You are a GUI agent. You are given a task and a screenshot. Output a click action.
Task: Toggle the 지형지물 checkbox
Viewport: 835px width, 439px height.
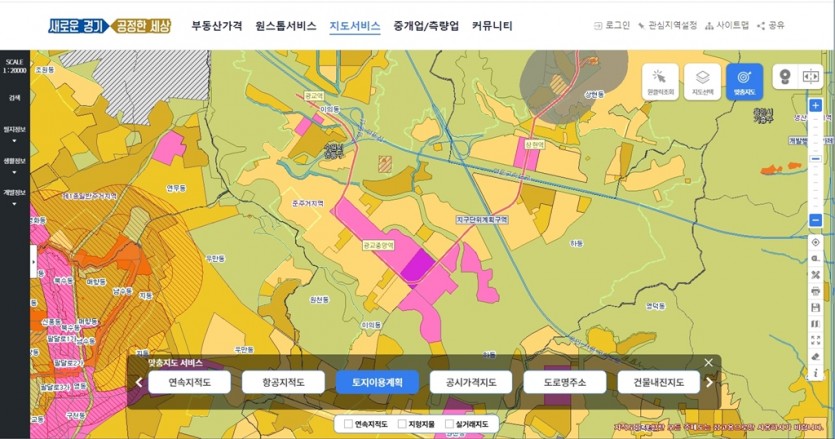(402, 424)
